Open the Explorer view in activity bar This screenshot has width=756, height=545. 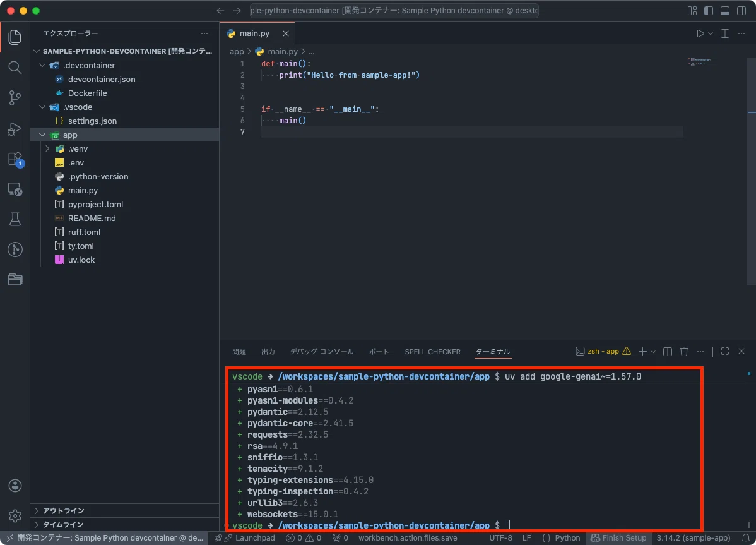coord(15,37)
